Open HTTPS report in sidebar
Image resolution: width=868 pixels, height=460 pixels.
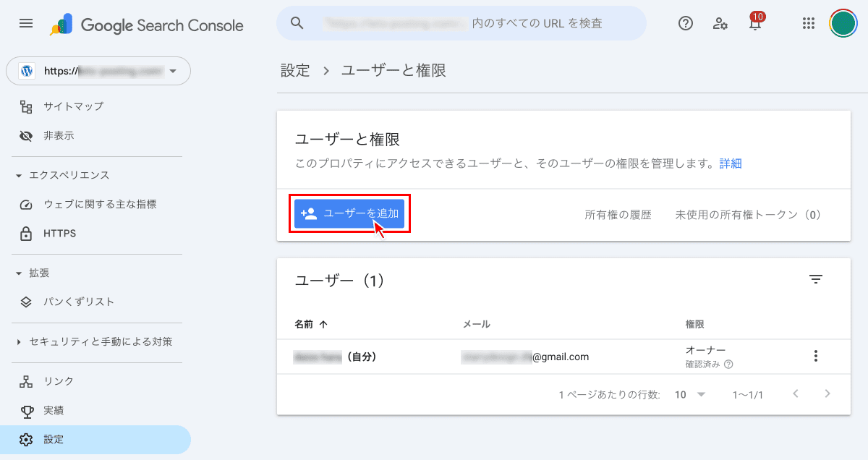[x=59, y=234]
